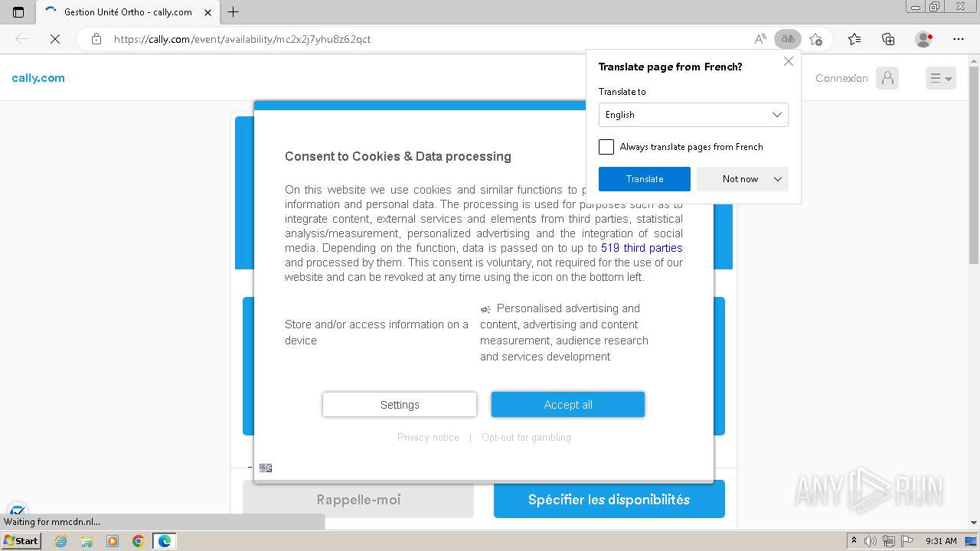Show hidden system tray icons

tap(854, 541)
